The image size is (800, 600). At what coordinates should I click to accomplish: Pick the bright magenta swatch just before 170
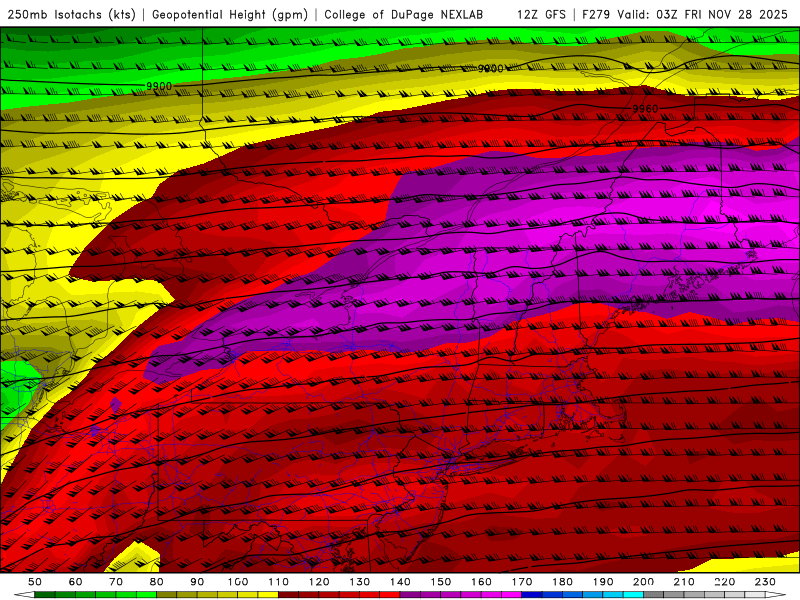click(512, 595)
